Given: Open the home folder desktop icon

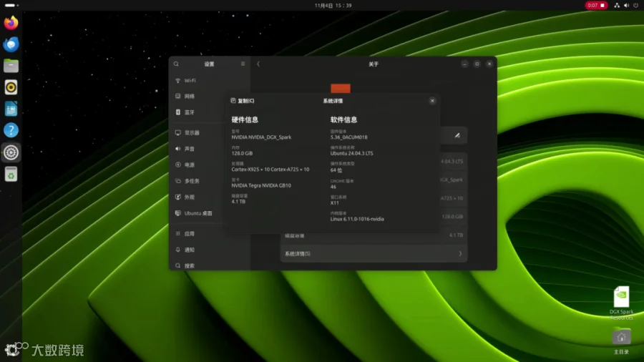Looking at the screenshot, I should 621,341.
